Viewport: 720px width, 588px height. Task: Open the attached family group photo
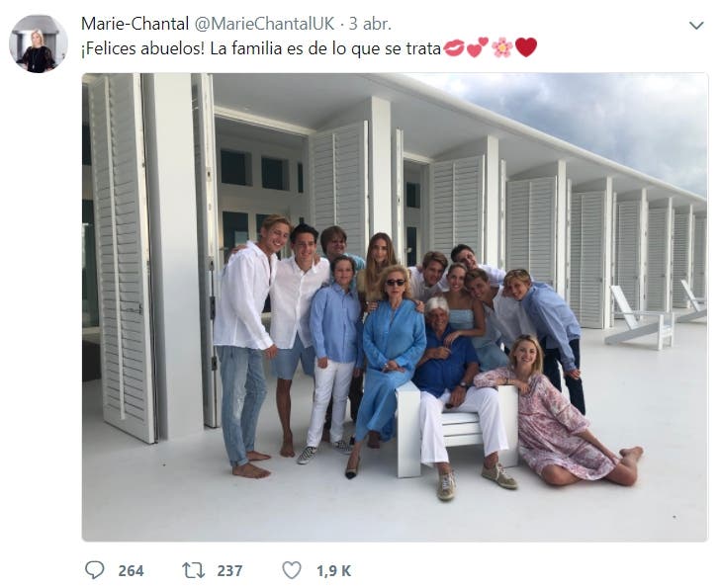395,307
